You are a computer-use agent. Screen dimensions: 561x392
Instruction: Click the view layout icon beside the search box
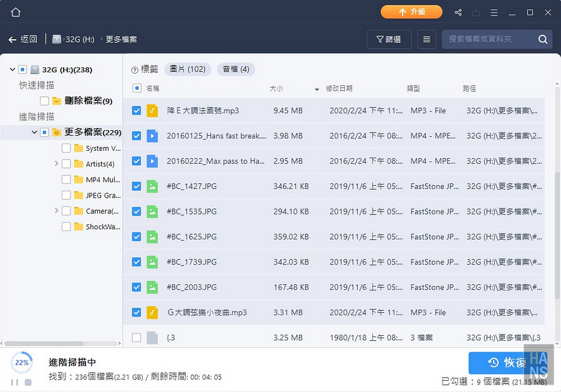pos(426,39)
